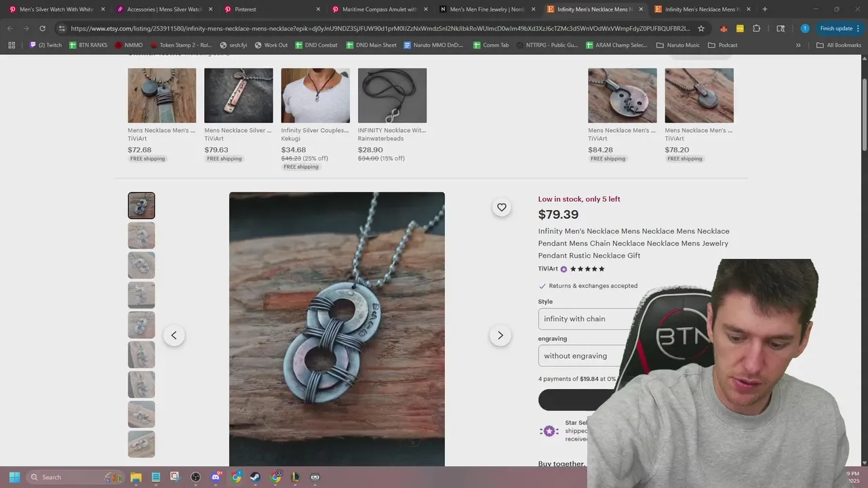Open Discord from the taskbar
The image size is (868, 488).
pyautogui.click(x=216, y=477)
